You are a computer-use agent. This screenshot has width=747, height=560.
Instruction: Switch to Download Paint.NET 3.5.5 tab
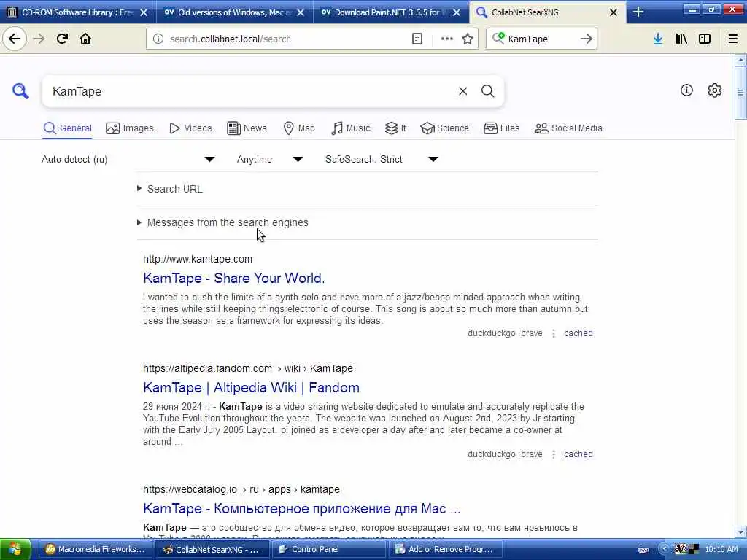click(391, 12)
